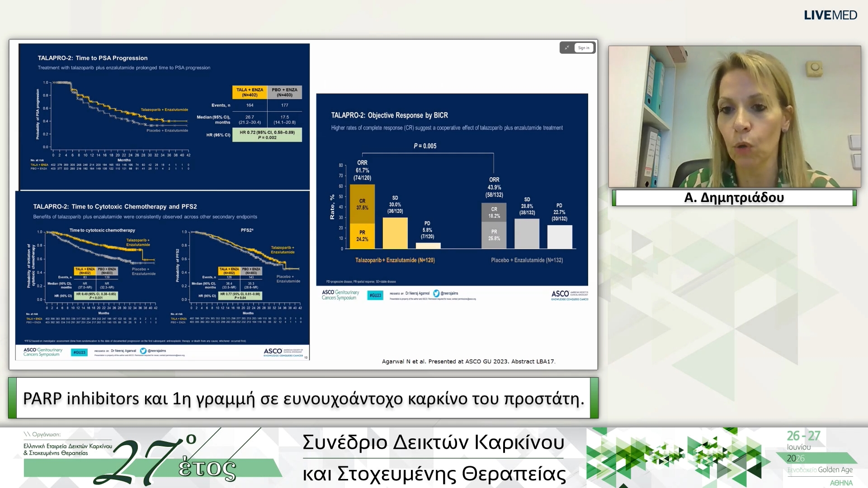868x488 pixels.
Task: Click the HR 0.49 P < 0.001 box
Action: [96, 296]
